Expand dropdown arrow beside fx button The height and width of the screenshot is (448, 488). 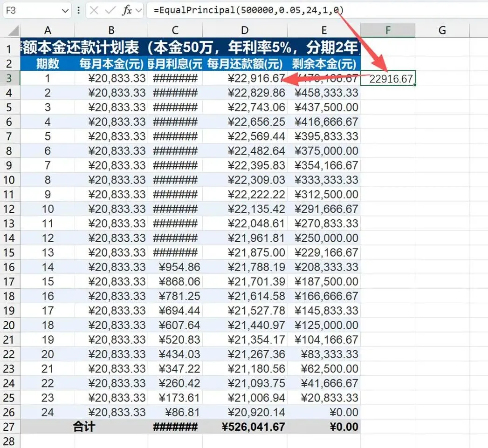[x=139, y=11]
